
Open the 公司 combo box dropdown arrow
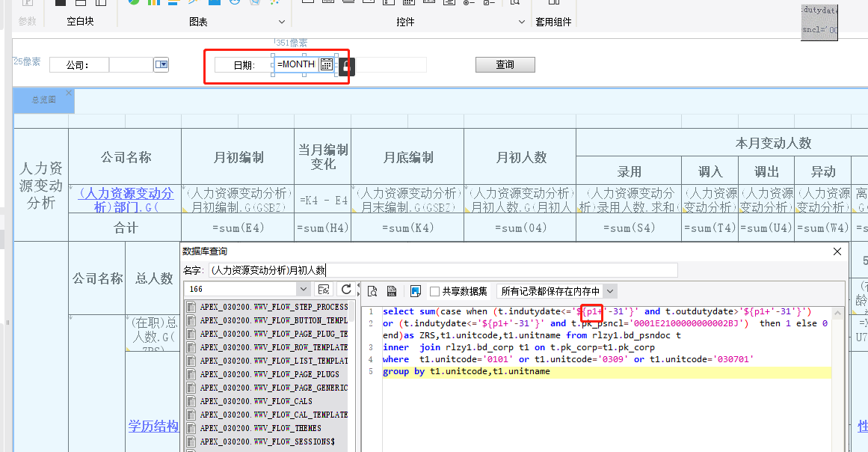(161, 65)
